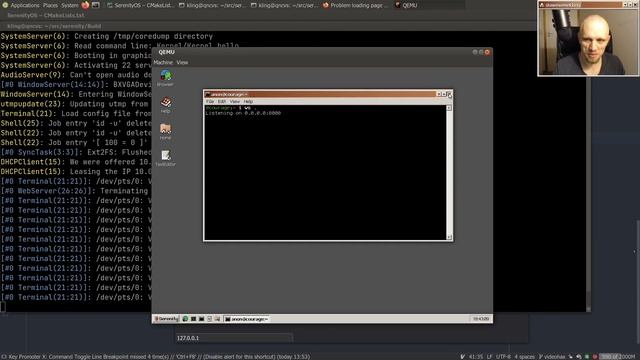This screenshot has width=640, height=360.
Task: Open the View menu in QEMU window
Action: [182, 62]
